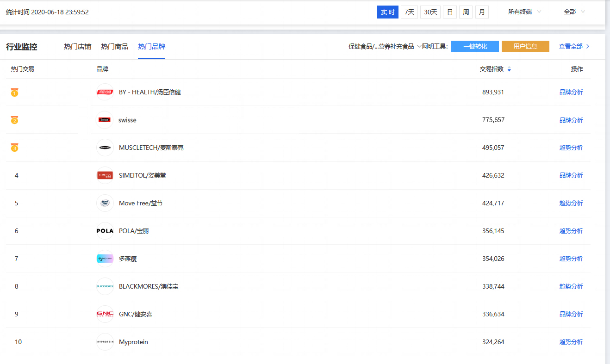Select the 30天 time range option
The height and width of the screenshot is (364, 610).
pyautogui.click(x=430, y=12)
